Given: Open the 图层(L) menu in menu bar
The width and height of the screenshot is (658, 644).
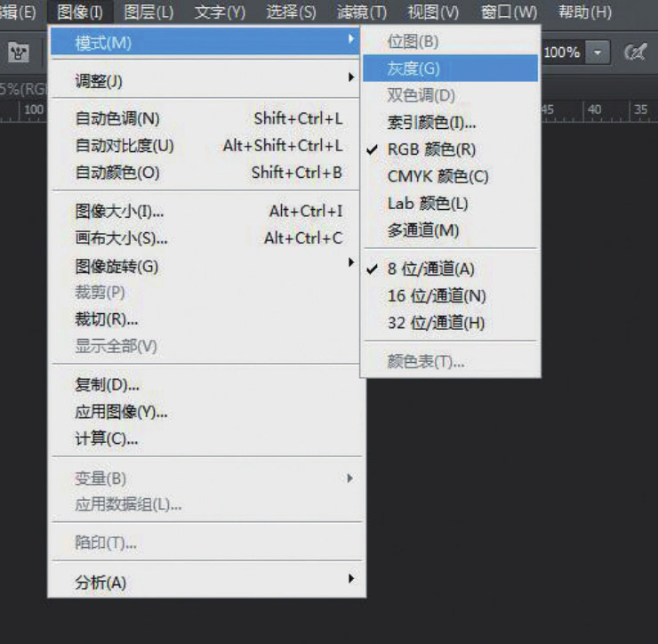Looking at the screenshot, I should coord(148,12).
